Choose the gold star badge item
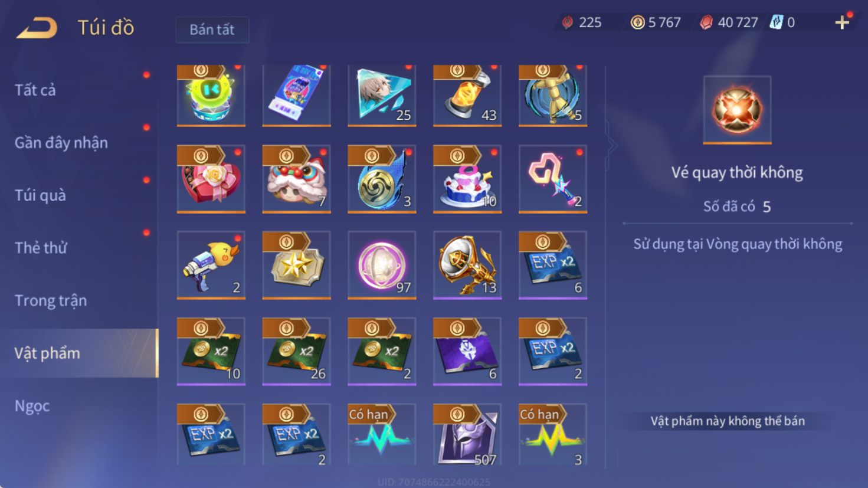 click(296, 265)
